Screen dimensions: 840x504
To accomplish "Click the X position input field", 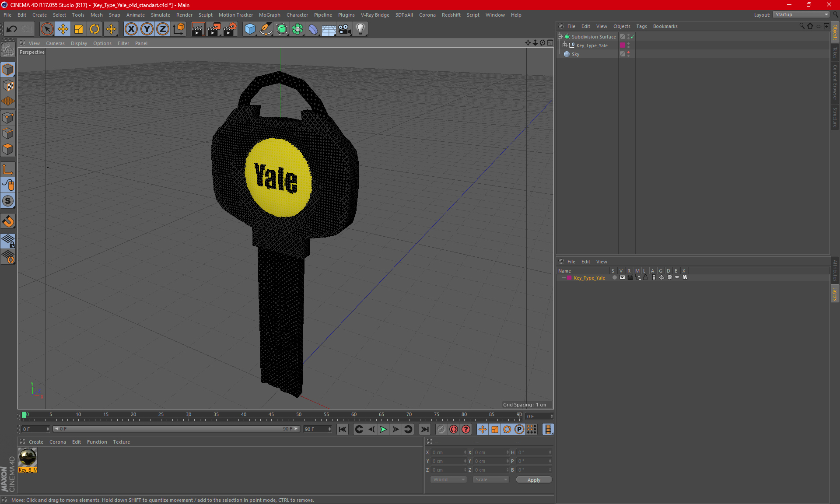I will [448, 452].
